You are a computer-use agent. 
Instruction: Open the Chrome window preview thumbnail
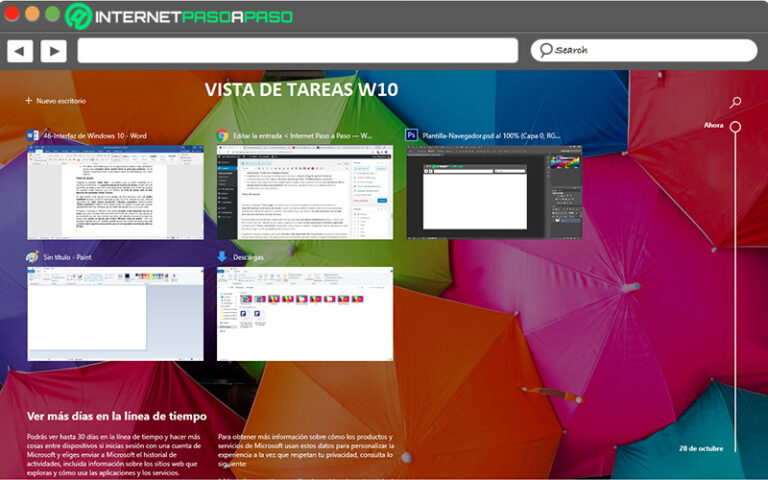coord(304,192)
